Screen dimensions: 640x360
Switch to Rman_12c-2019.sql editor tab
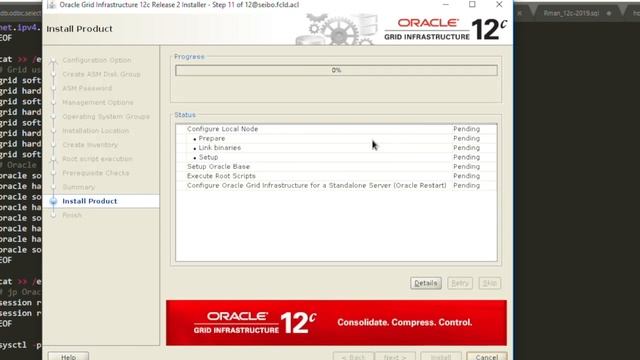tap(571, 13)
